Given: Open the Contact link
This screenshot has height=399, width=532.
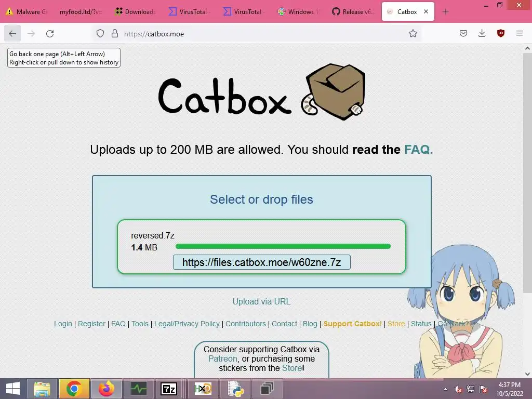Looking at the screenshot, I should [x=284, y=324].
